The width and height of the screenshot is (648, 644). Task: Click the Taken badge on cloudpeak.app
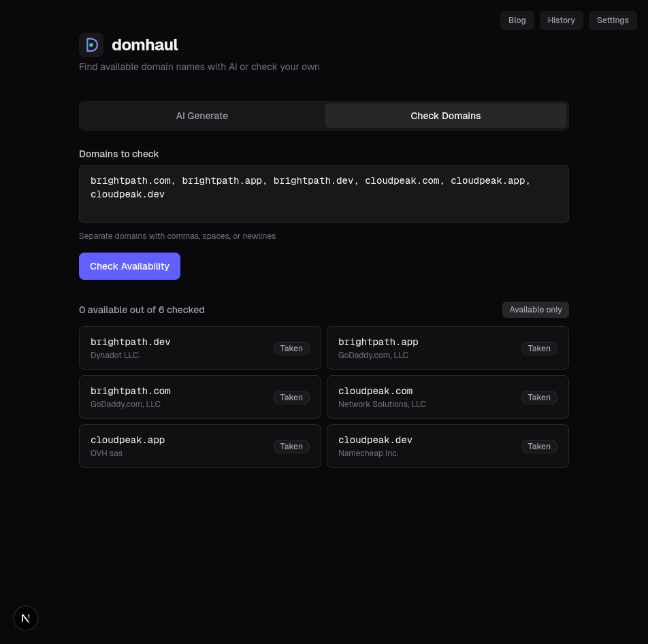point(291,446)
